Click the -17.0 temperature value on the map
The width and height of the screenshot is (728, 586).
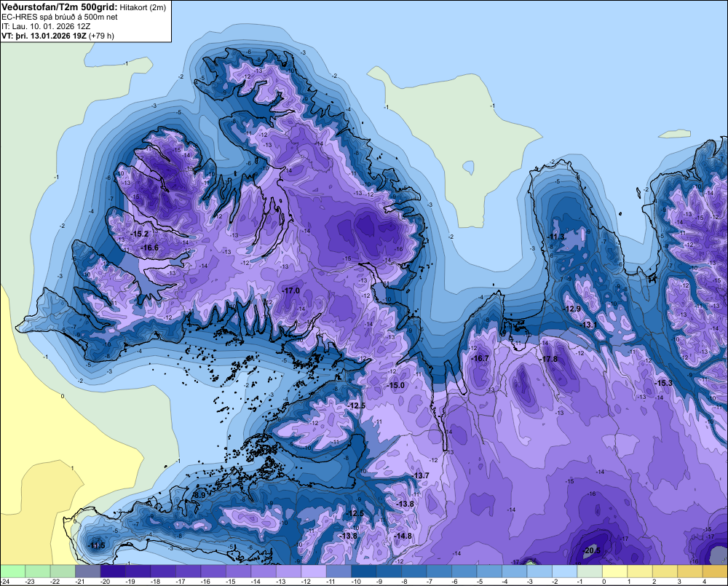click(291, 290)
